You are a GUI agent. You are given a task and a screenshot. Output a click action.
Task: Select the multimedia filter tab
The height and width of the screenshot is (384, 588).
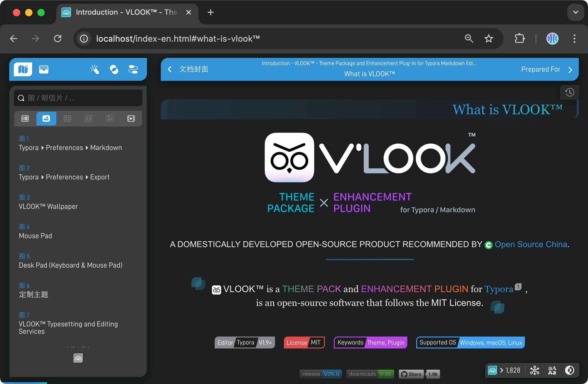(131, 119)
